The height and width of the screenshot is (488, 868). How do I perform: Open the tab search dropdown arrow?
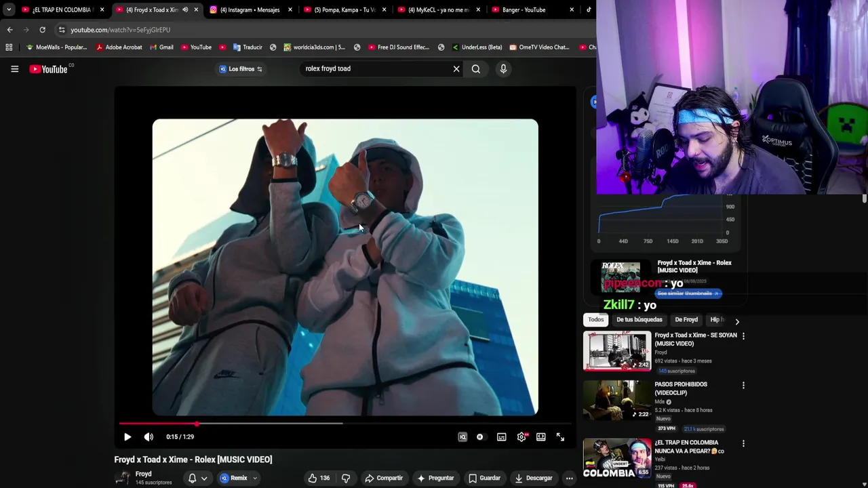pos(8,9)
